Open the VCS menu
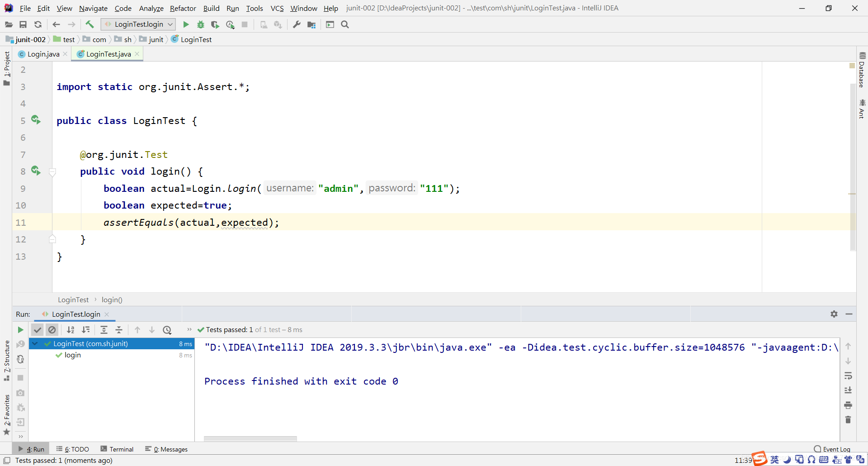Image resolution: width=868 pixels, height=466 pixels. [277, 8]
